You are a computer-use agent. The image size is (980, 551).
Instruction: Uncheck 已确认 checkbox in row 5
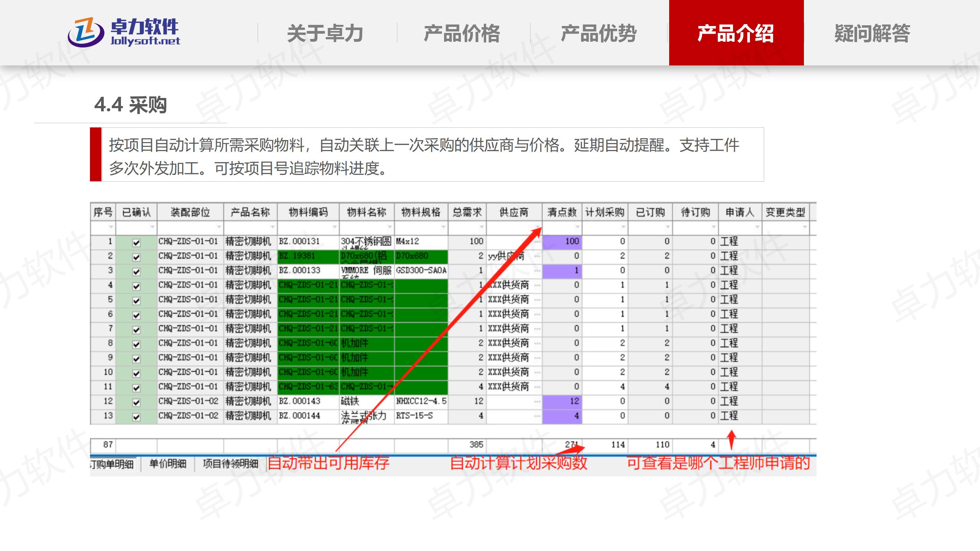click(136, 301)
